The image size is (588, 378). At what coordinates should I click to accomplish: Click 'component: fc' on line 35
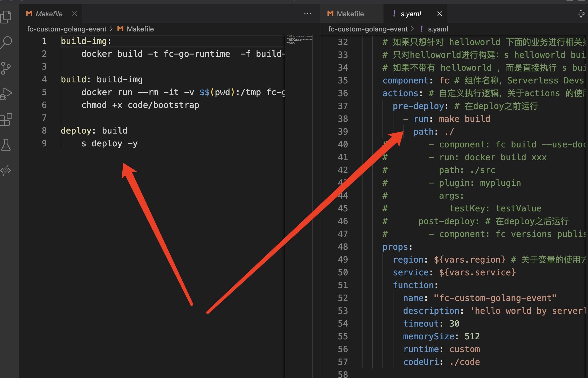coord(416,81)
